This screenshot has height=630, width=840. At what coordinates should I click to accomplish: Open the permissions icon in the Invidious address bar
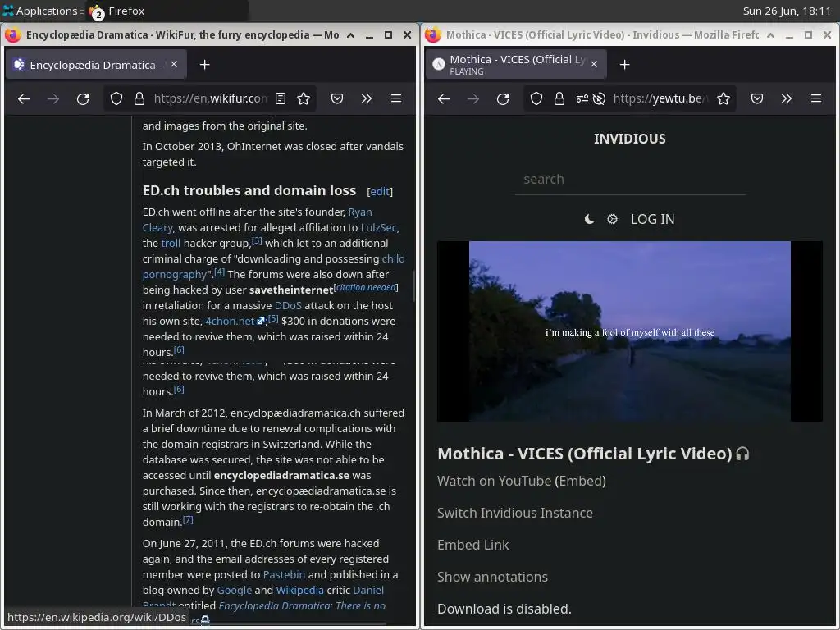click(x=582, y=98)
